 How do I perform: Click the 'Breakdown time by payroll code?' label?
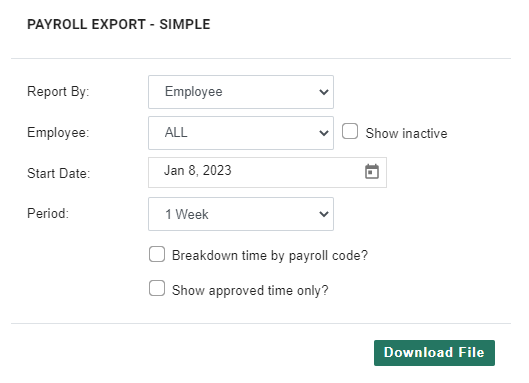pos(270,255)
